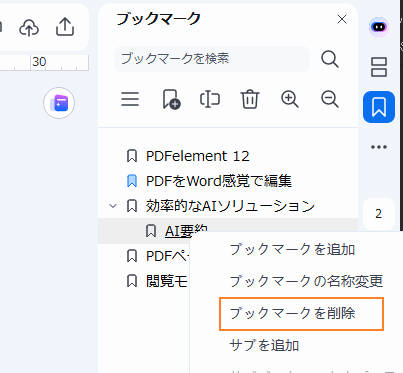Click the three dots more icon

(x=379, y=147)
